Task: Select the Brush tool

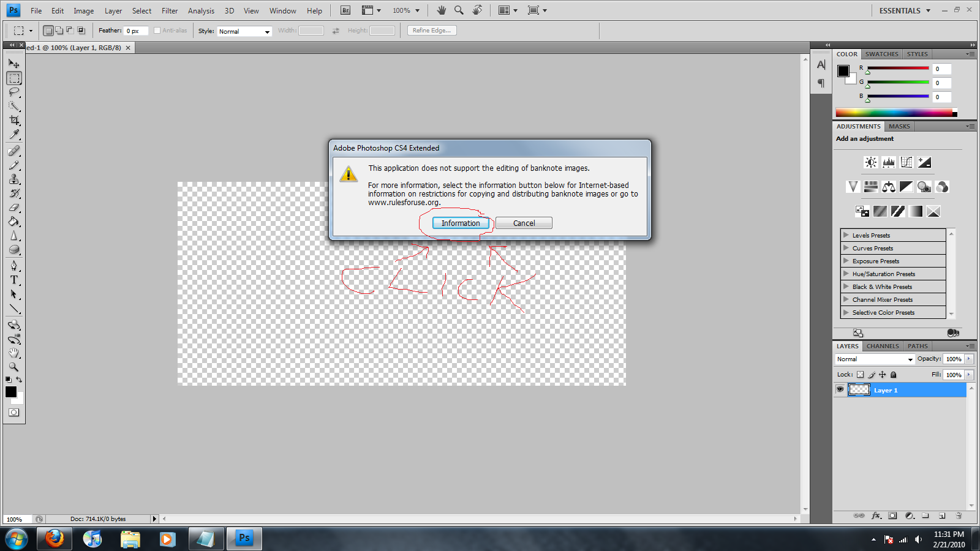Action: [x=14, y=165]
